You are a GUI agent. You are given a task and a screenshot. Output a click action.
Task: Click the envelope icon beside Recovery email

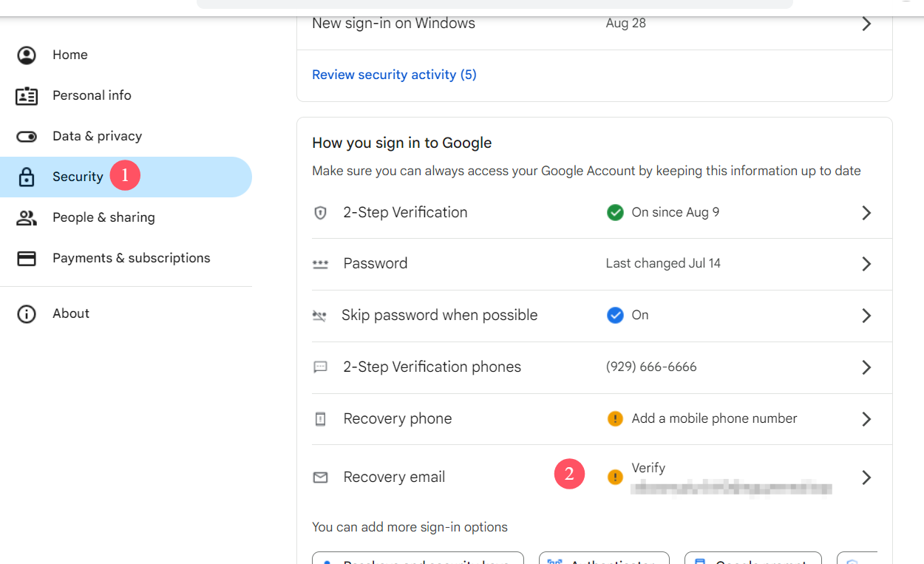click(320, 478)
